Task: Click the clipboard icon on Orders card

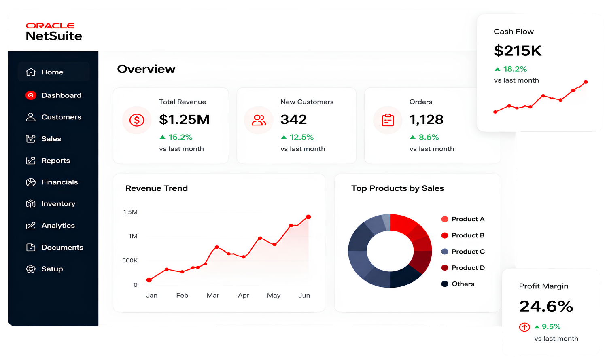Action: click(388, 120)
